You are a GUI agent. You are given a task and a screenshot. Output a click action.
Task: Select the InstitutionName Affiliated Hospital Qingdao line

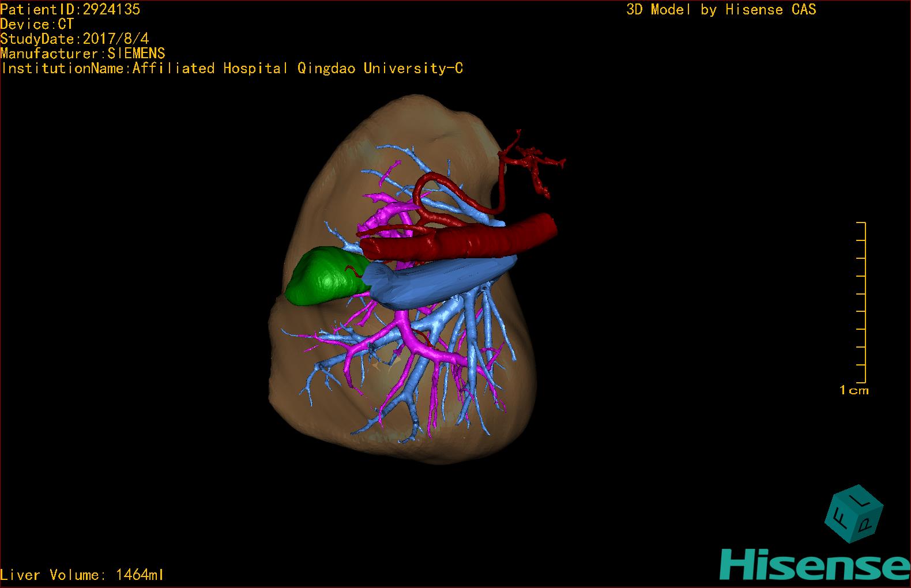click(232, 69)
